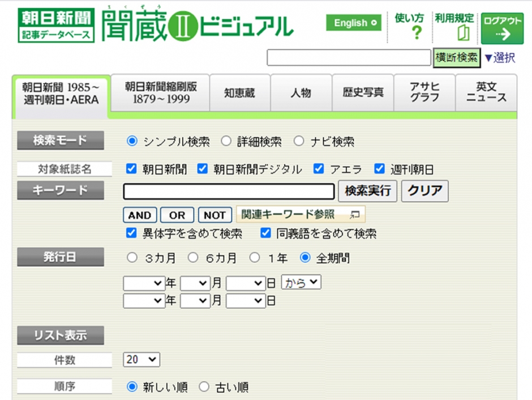Click the 発行日 section label

[61, 257]
